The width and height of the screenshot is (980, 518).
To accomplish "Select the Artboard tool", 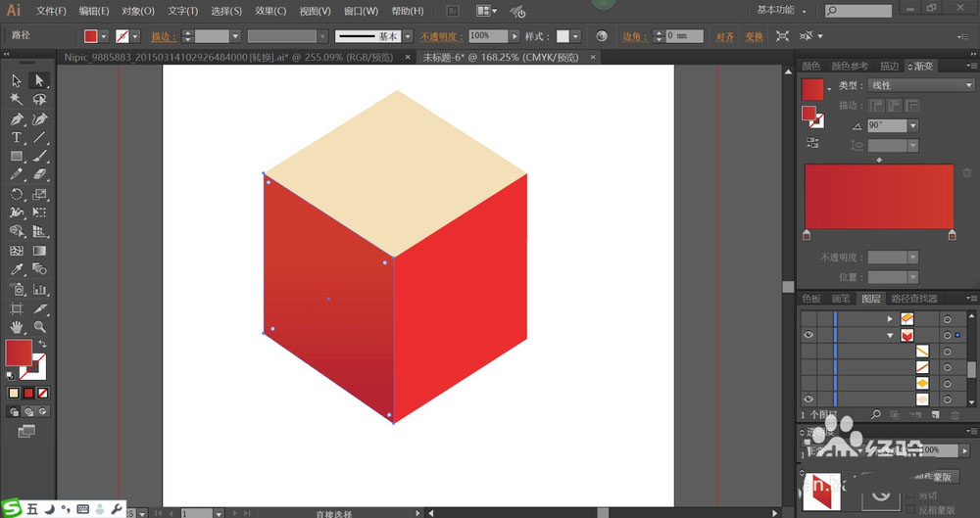I will [17, 308].
